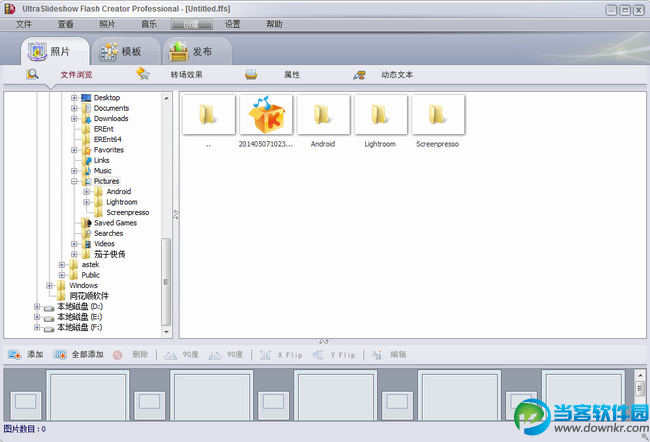Click the 编辑 edit icon
This screenshot has width=650, height=442.
coord(376,355)
